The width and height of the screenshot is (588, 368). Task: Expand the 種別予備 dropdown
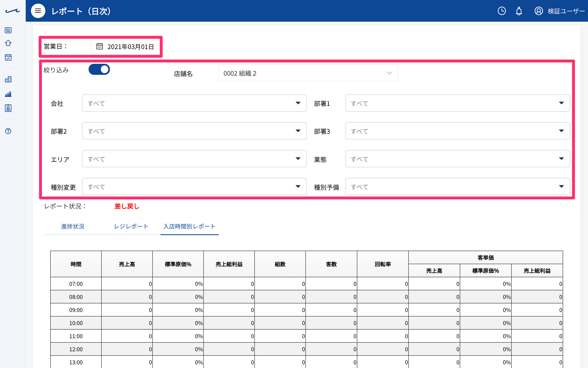tap(458, 186)
